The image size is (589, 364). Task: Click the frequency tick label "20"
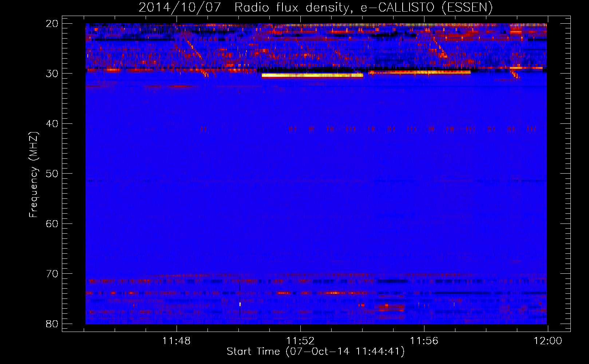[52, 24]
